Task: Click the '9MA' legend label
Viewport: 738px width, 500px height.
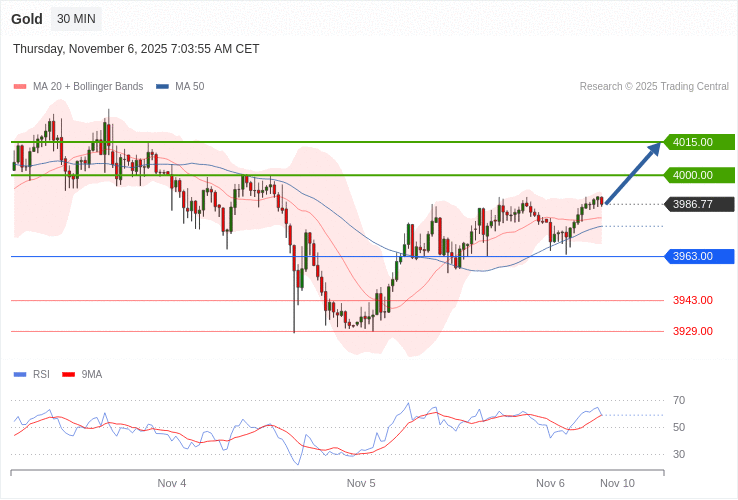Action: pyautogui.click(x=92, y=375)
